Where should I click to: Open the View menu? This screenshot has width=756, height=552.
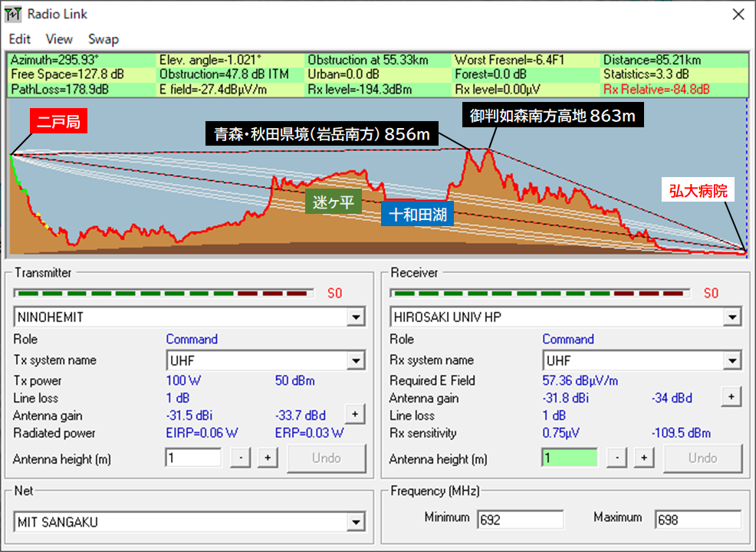point(59,39)
